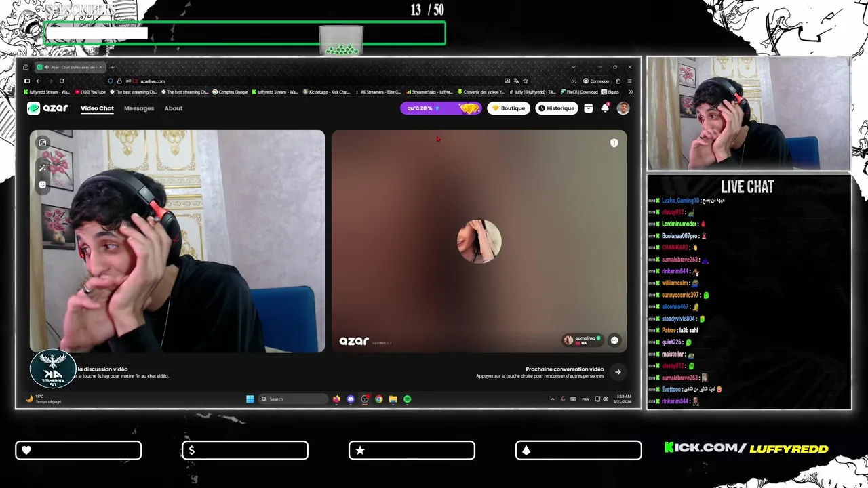Open the FileCR Download bookmark
Screen dimensions: 868x488
[579, 92]
